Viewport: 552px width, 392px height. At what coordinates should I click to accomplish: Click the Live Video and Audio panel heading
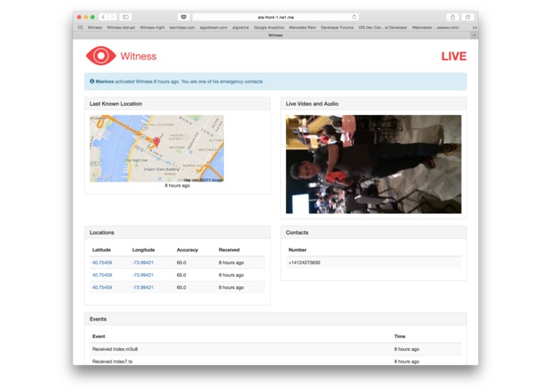pyautogui.click(x=312, y=104)
